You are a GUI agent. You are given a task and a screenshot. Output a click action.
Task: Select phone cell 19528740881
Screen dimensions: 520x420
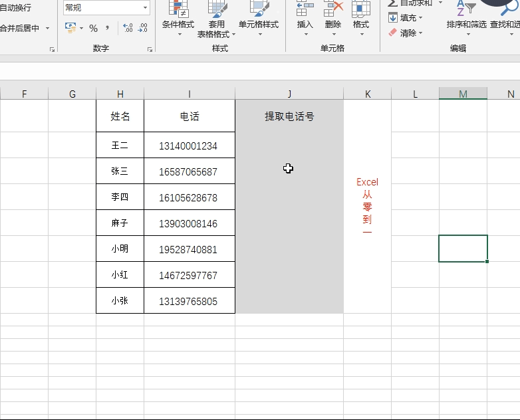(x=190, y=249)
